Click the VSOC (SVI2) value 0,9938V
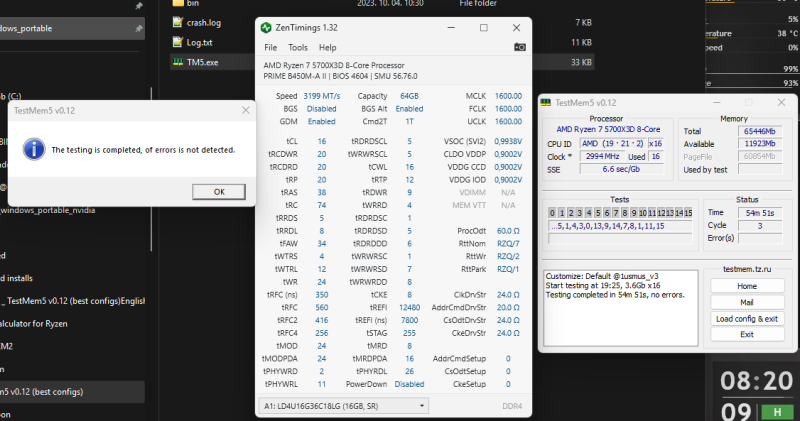This screenshot has height=421, width=800. 508,141
